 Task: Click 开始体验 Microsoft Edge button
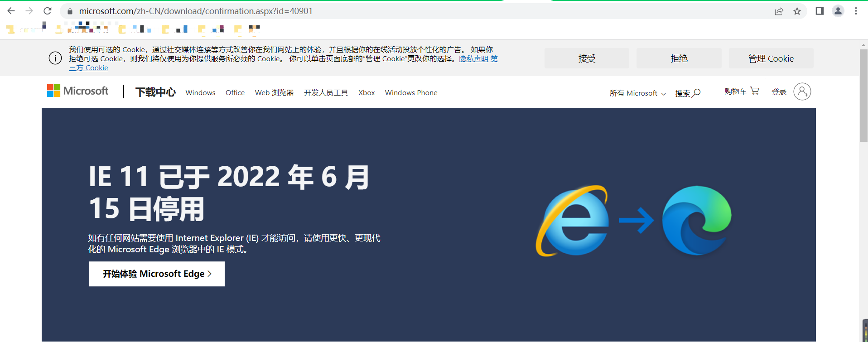(x=157, y=274)
